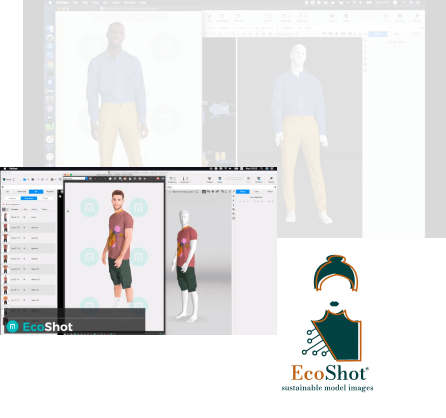Switch snapshot list to list view
The height and width of the screenshot is (418, 446).
(x=8, y=209)
